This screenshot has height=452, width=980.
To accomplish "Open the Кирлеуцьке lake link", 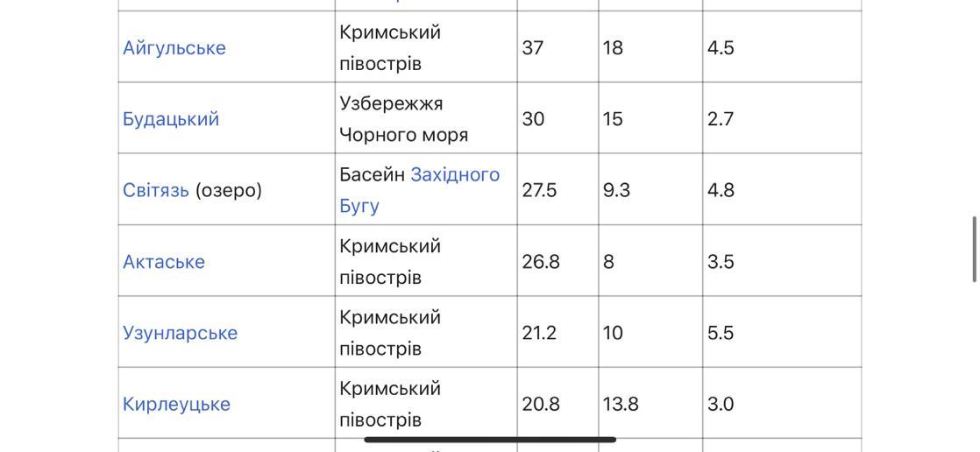I will [176, 404].
